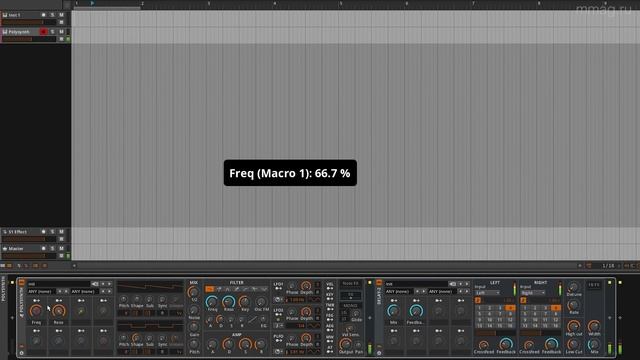Click the play start marker in the timeline ruler
This screenshot has height=360, width=640.
pyautogui.click(x=92, y=3)
